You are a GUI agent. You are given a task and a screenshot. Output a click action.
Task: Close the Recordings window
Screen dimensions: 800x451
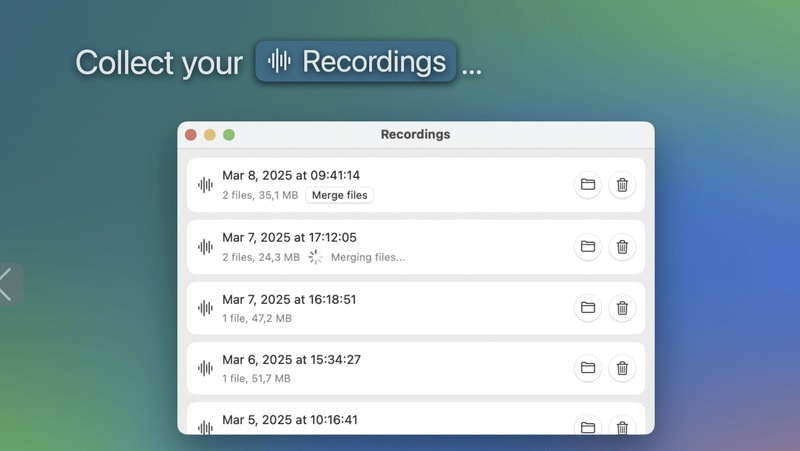191,134
